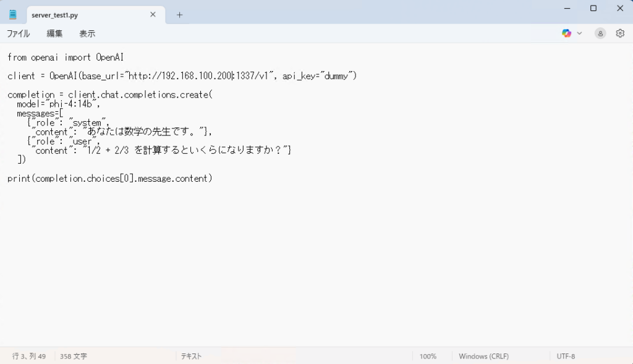Place cursor in 'from openai import OpenAI' line
This screenshot has width=633, height=364.
[x=66, y=57]
